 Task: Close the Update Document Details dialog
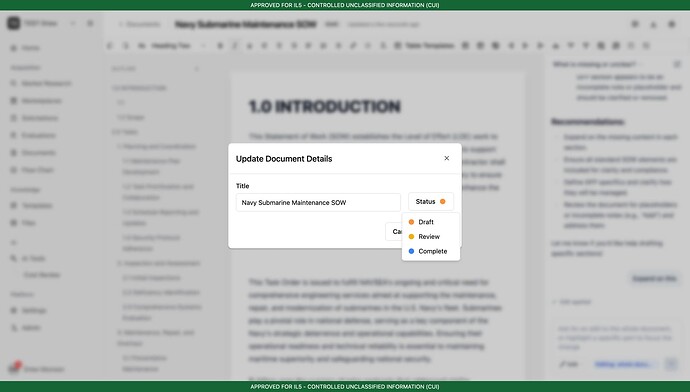coord(446,158)
